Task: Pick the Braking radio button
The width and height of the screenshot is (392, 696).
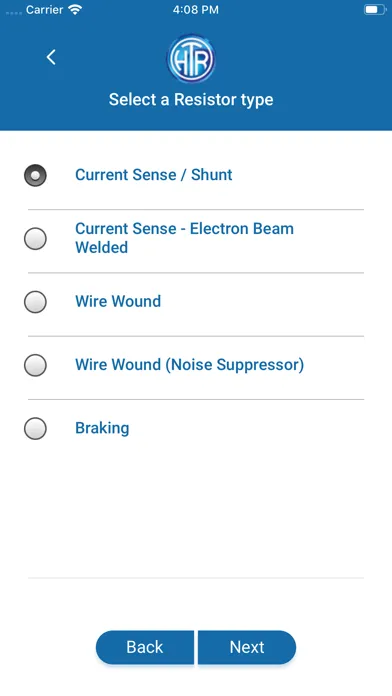Action: pos(35,428)
